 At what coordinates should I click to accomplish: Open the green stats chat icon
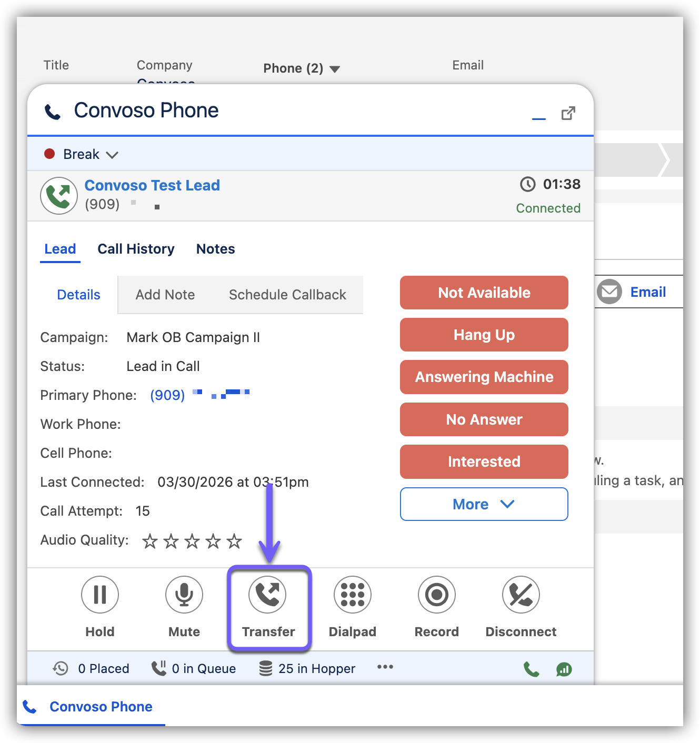coord(564,669)
